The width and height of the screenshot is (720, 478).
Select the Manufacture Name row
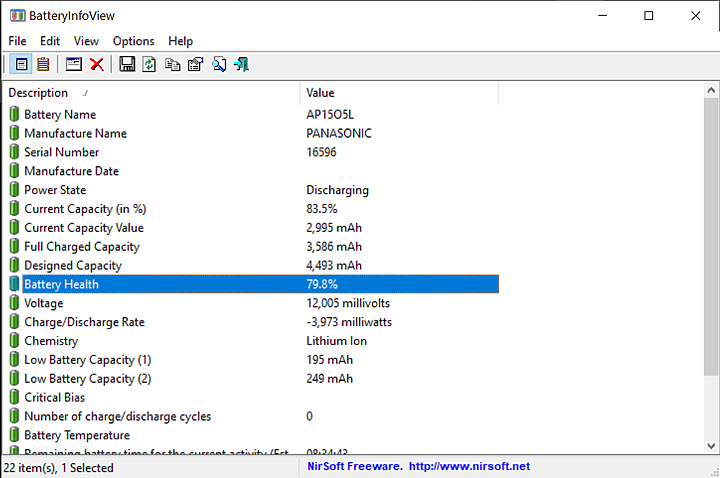(253, 133)
